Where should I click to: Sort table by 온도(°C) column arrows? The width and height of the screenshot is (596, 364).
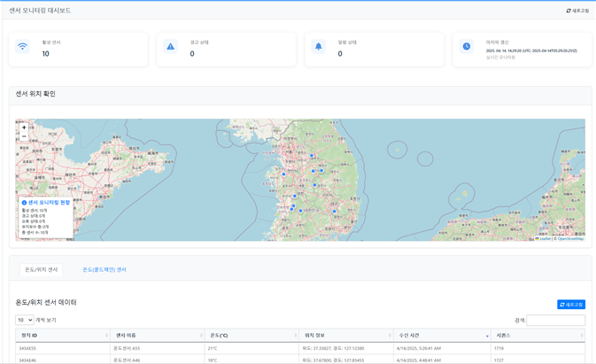tap(295, 336)
